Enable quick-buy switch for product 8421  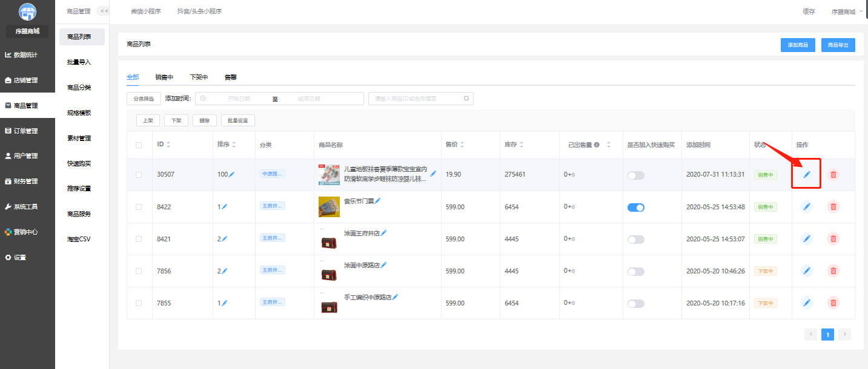636,240
